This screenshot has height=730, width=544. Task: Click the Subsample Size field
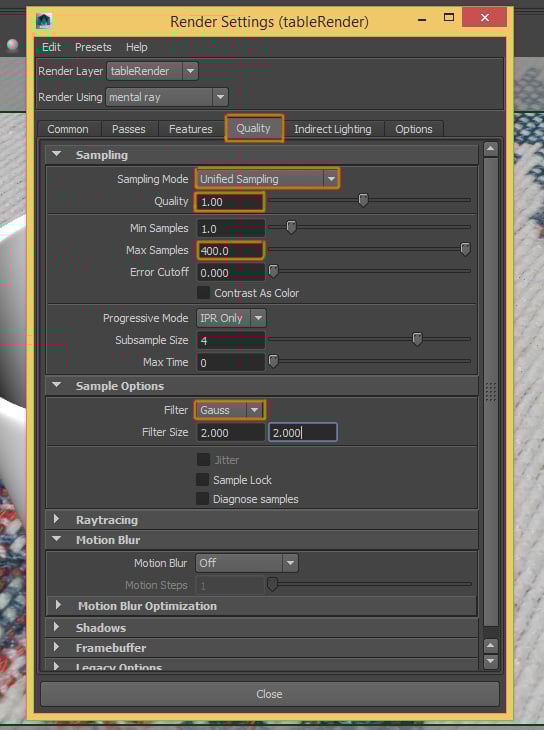coord(231,340)
